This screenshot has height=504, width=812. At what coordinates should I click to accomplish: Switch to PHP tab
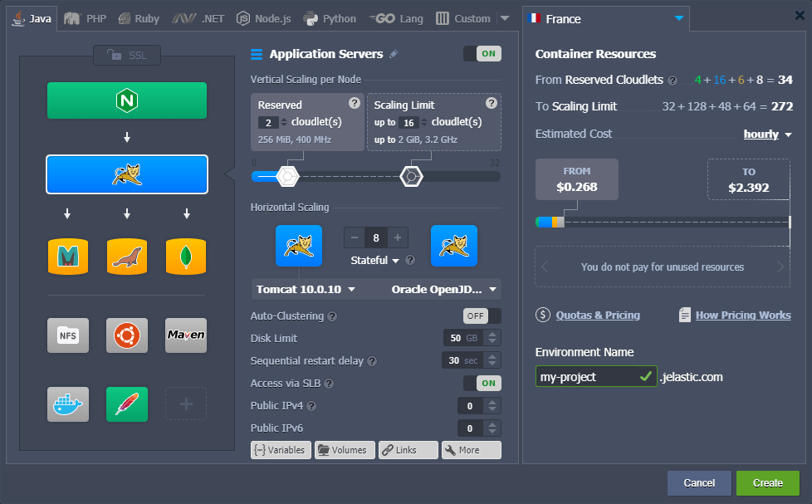[85, 18]
